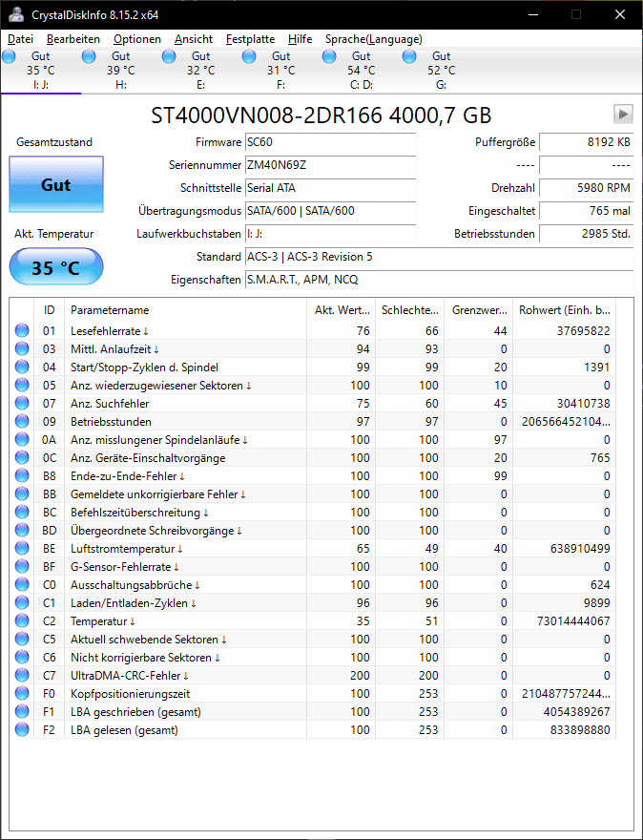This screenshot has width=643, height=840.
Task: Click the Seriennummer field ZM40N69Z
Action: [330, 165]
